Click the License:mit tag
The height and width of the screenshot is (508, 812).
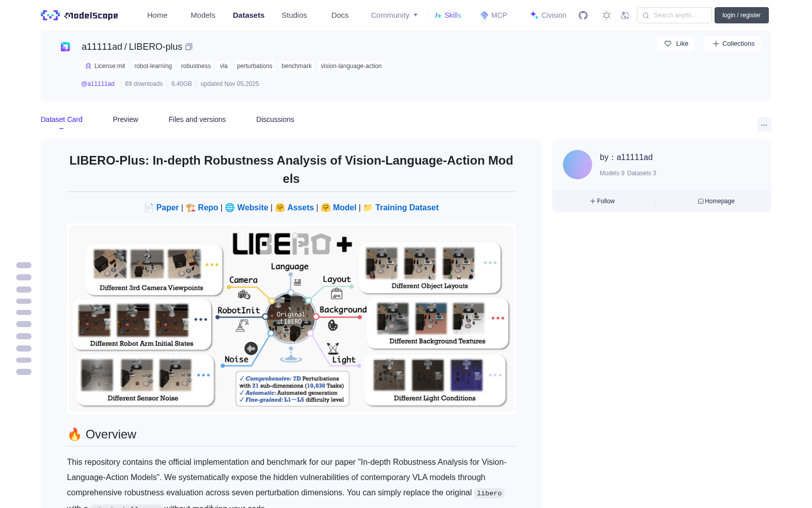105,66
